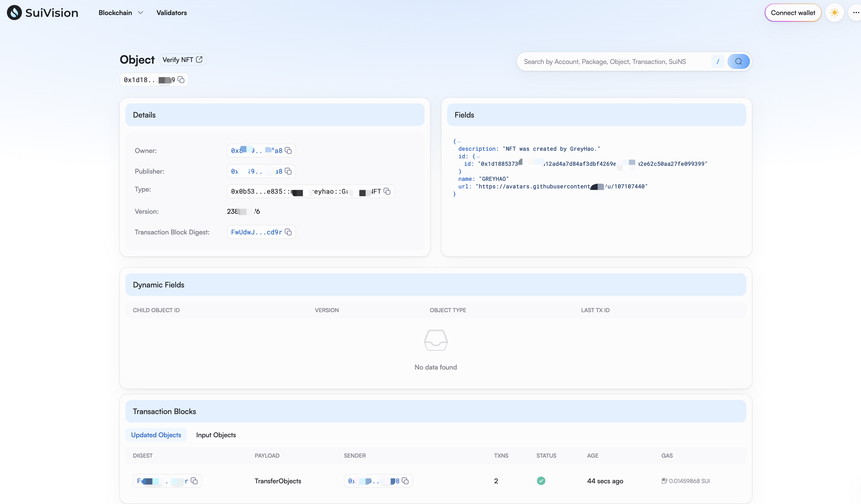
Task: Copy the Transaction Block Digest
Action: 288,232
